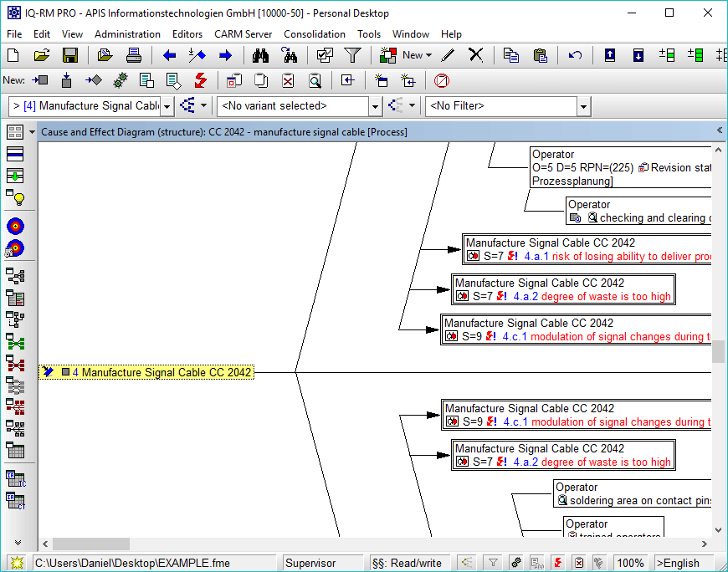Click the vertical scrollbar thumb
Image resolution: width=728 pixels, height=572 pixels.
(719, 351)
